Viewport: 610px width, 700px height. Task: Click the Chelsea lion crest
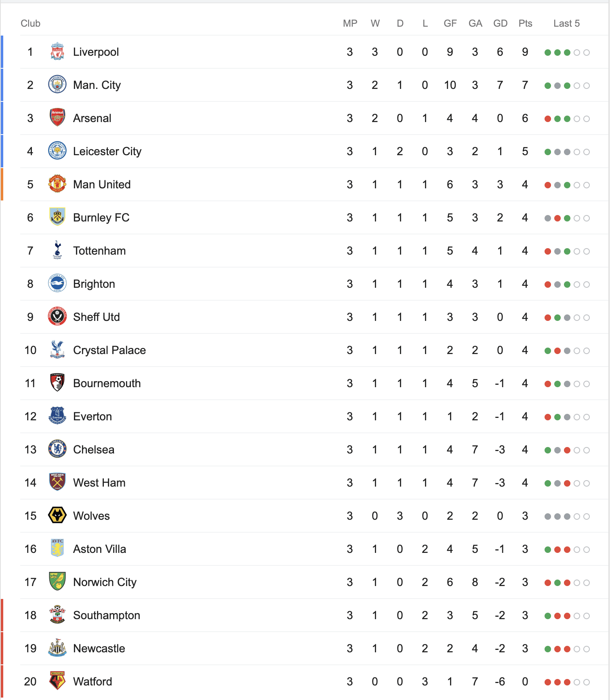pos(57,449)
